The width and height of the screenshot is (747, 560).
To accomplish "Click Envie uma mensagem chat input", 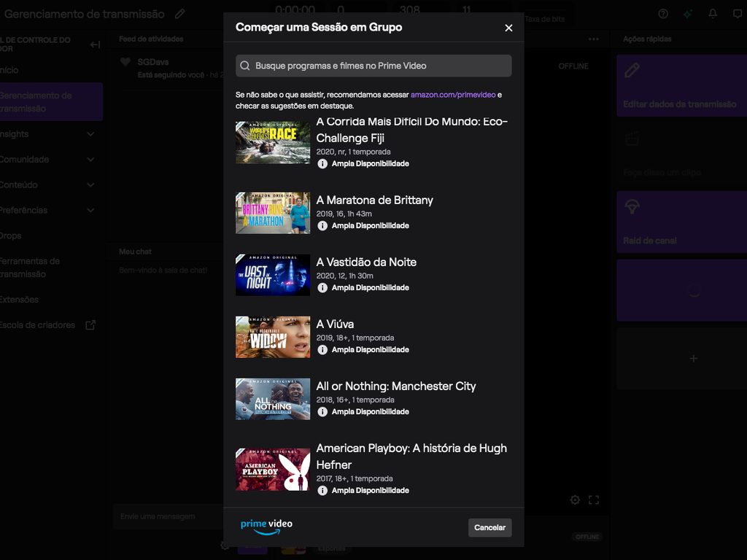I will pyautogui.click(x=169, y=517).
